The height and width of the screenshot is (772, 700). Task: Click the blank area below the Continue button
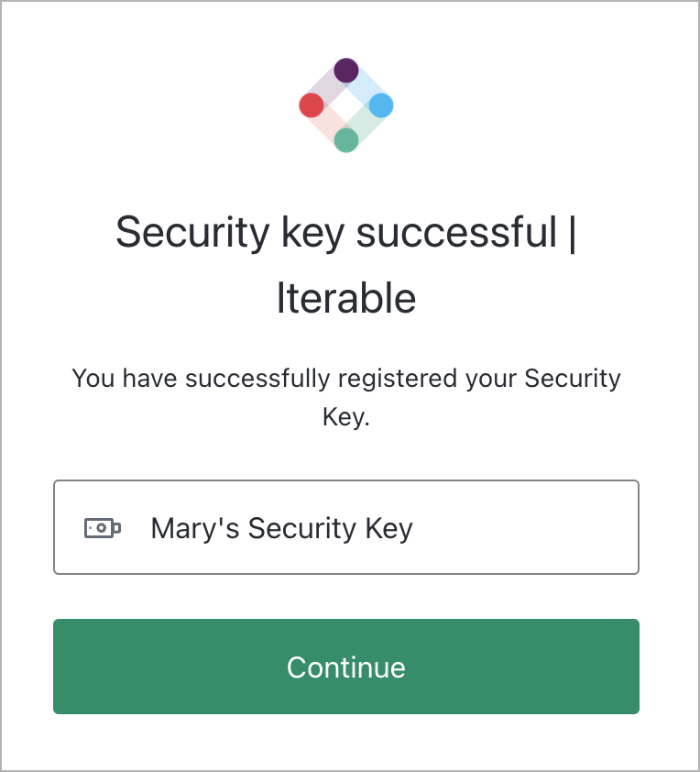tap(346, 743)
